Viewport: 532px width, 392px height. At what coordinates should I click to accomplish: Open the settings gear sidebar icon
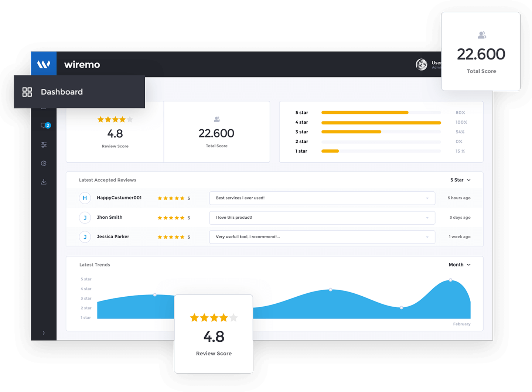(x=44, y=163)
